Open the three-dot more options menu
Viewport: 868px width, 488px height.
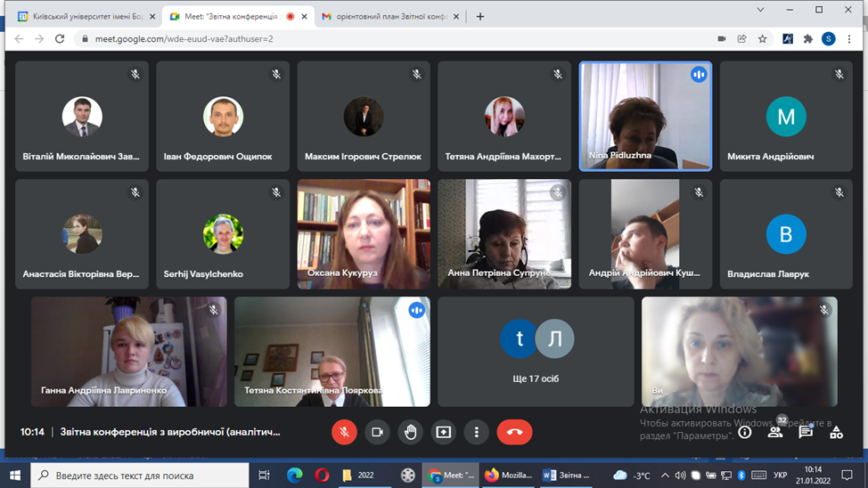pyautogui.click(x=476, y=432)
